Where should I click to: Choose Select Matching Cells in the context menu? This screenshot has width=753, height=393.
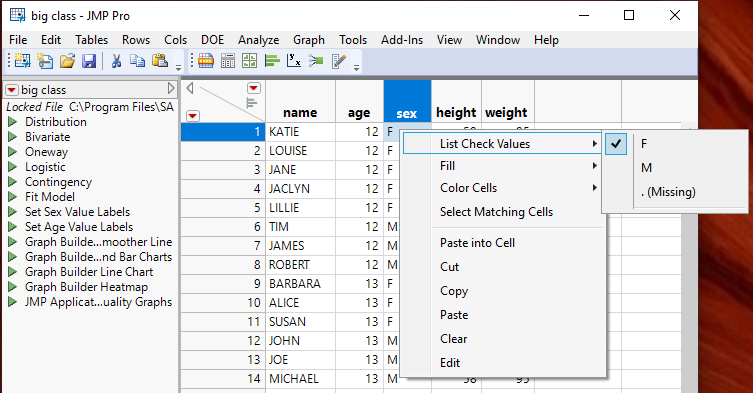496,212
